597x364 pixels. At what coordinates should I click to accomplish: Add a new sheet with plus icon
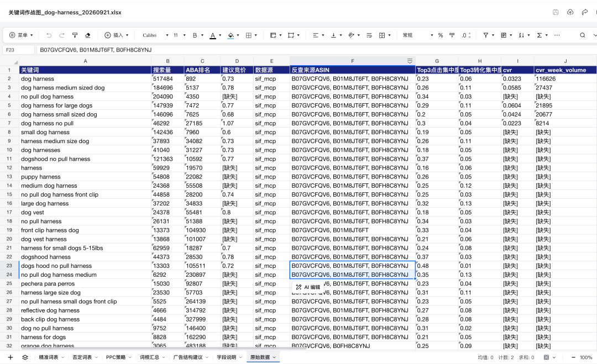pyautogui.click(x=11, y=357)
